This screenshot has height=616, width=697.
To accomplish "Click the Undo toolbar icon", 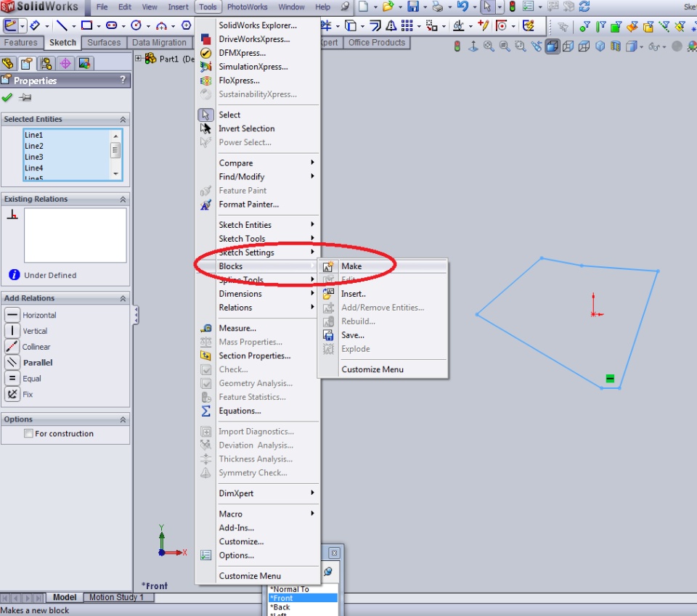I will pyautogui.click(x=462, y=7).
